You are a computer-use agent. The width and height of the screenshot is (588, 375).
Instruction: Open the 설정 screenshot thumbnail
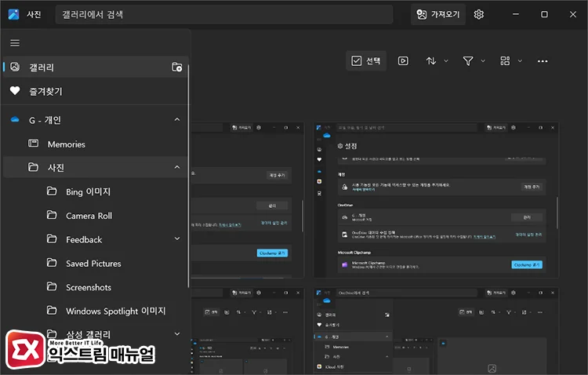(436, 200)
